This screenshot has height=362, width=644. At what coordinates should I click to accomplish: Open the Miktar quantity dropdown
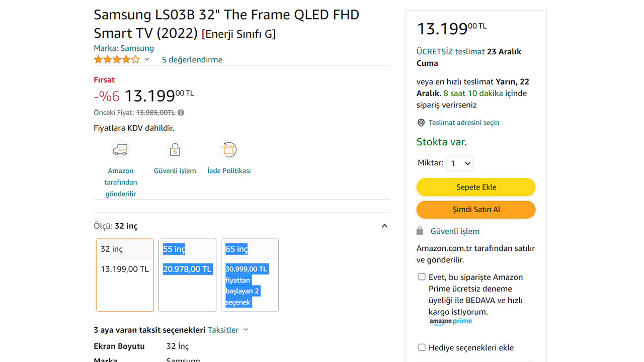tap(459, 163)
